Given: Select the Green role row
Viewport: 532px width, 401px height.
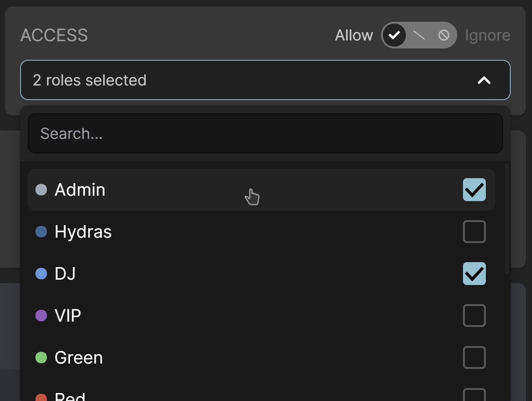Looking at the screenshot, I should tap(229, 358).
